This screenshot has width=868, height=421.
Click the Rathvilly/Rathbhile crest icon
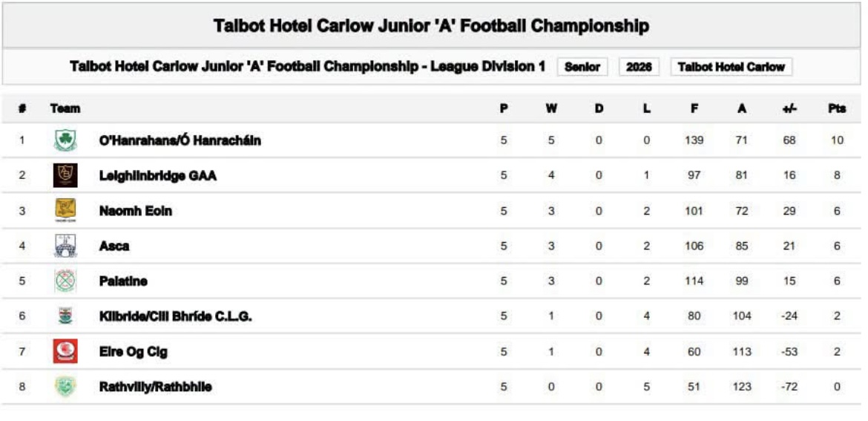click(65, 387)
